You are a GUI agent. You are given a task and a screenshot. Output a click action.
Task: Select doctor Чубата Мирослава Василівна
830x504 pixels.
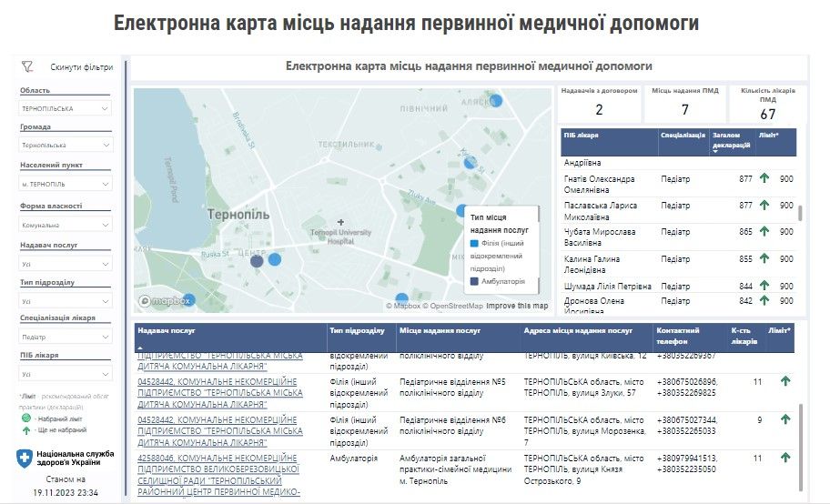pos(600,237)
